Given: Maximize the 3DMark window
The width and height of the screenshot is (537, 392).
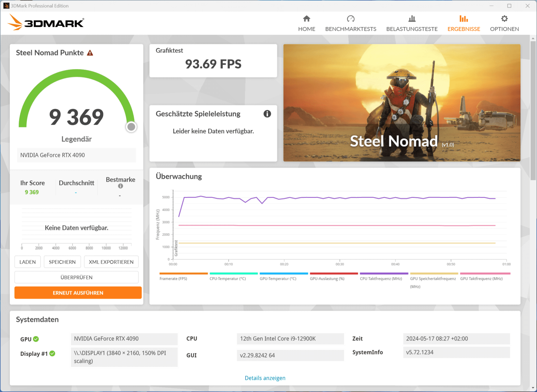Looking at the screenshot, I should pyautogui.click(x=509, y=6).
